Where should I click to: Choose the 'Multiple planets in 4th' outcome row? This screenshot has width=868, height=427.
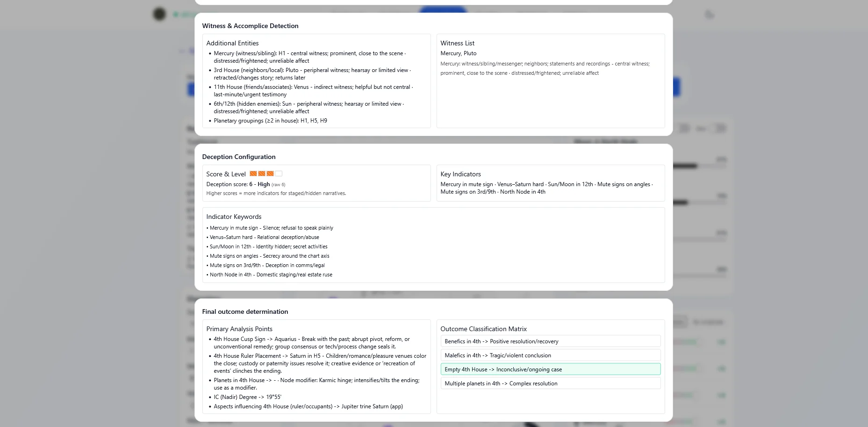click(550, 383)
